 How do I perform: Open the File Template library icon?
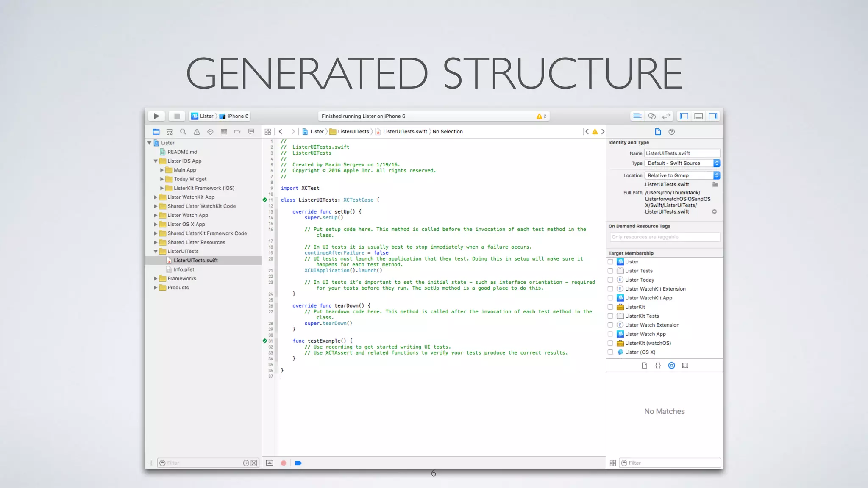(x=644, y=366)
